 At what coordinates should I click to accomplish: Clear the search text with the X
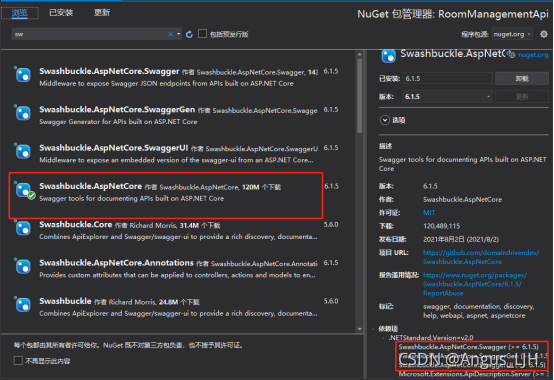click(171, 34)
